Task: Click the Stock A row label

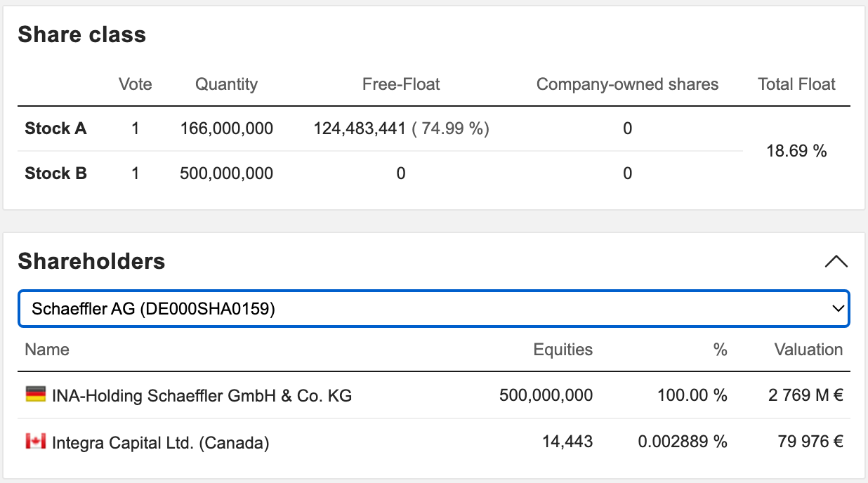Action: pos(55,128)
